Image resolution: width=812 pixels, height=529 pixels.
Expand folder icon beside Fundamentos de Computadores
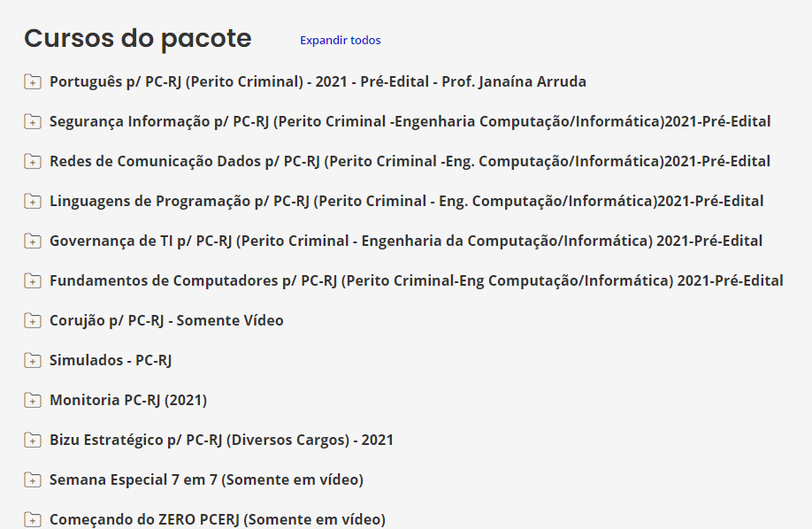click(x=33, y=281)
